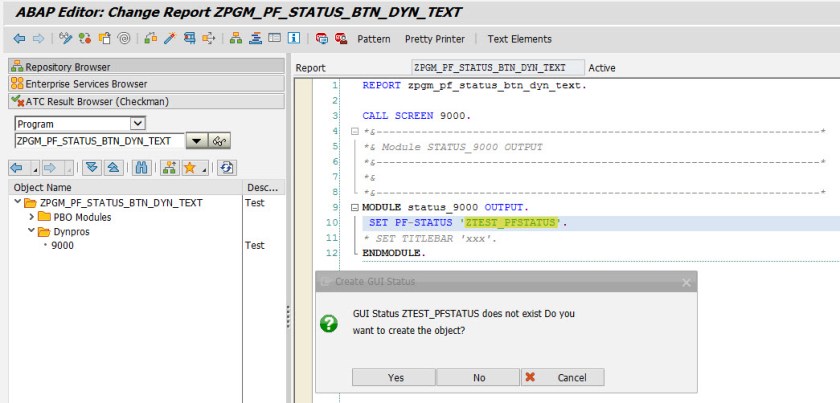
Task: Click the Back arrow in main toolbar
Action: [x=20, y=39]
